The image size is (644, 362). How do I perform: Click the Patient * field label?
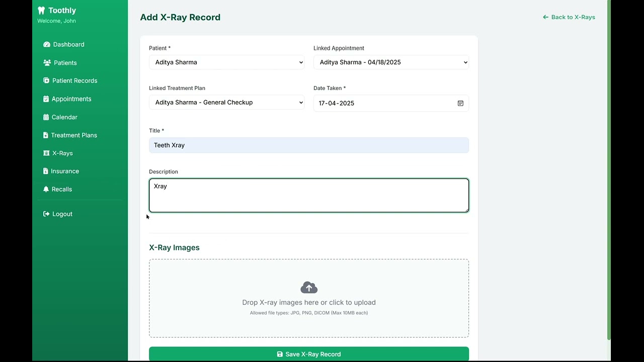click(x=160, y=48)
